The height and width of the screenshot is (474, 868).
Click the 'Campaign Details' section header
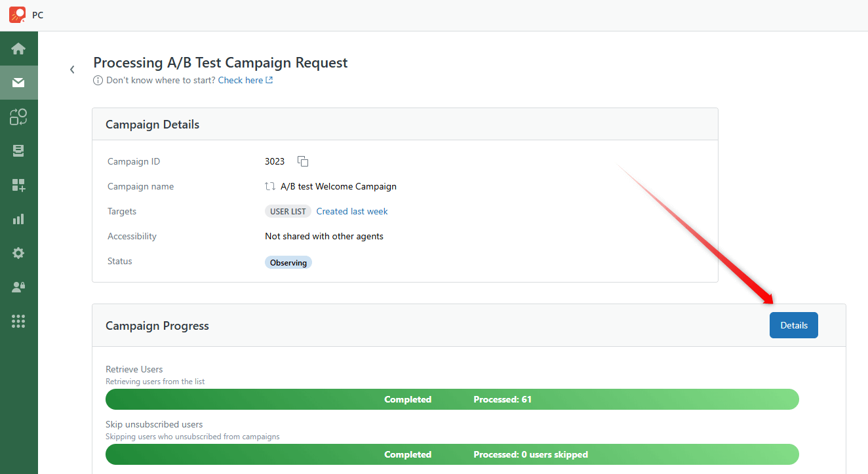405,124
